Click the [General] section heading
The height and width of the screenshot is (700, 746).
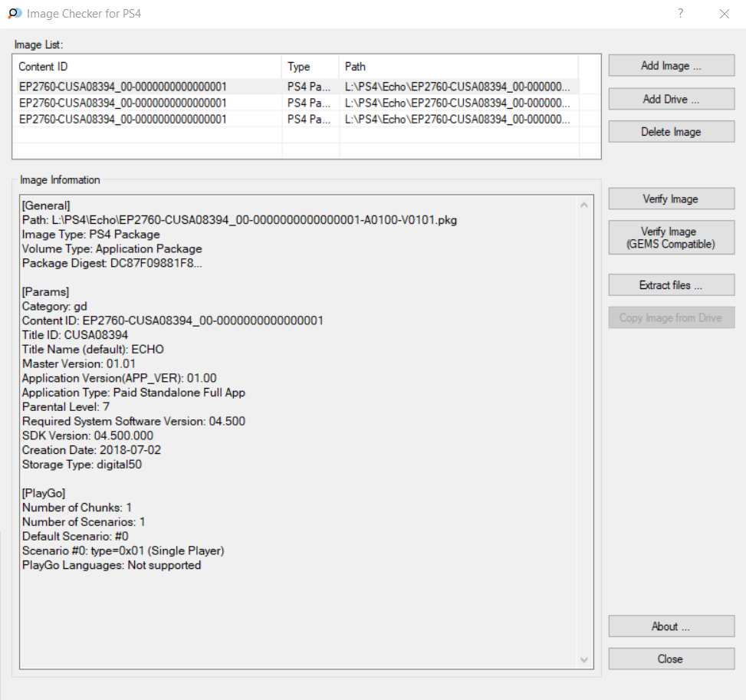(x=46, y=205)
